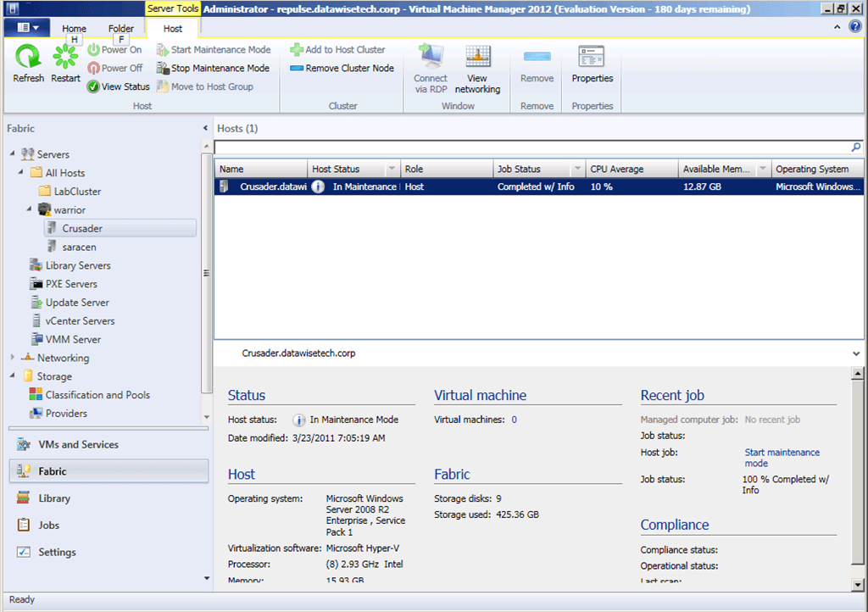Viewport: 868px width, 612px height.
Task: Sort hosts by Operating System column
Action: coord(818,169)
